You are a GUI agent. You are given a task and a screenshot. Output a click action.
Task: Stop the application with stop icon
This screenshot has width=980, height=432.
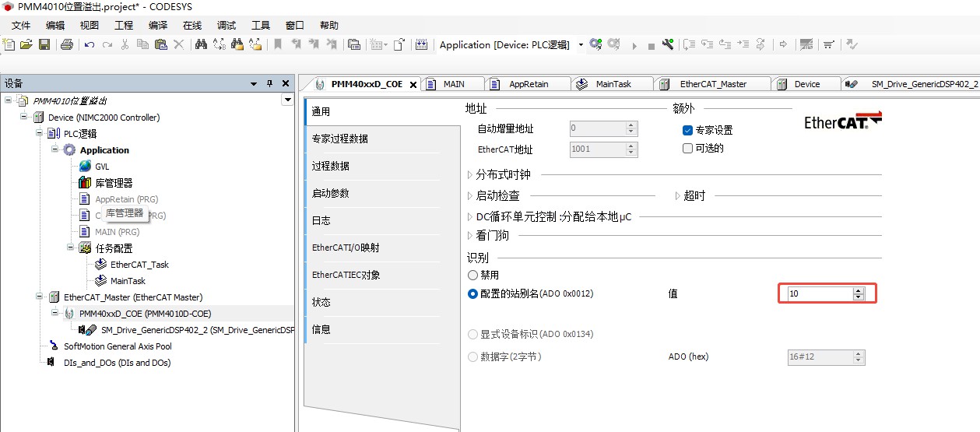[x=651, y=45]
